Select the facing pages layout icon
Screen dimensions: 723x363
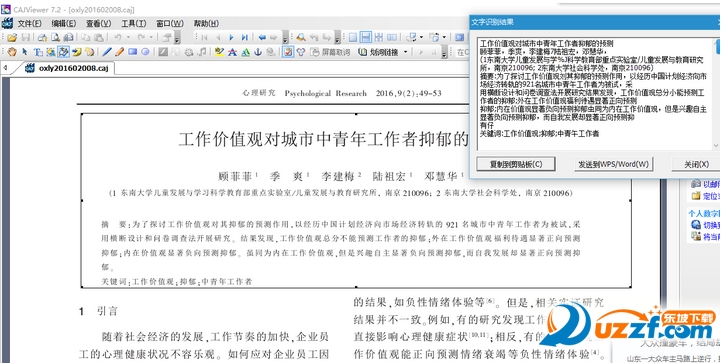(392, 37)
